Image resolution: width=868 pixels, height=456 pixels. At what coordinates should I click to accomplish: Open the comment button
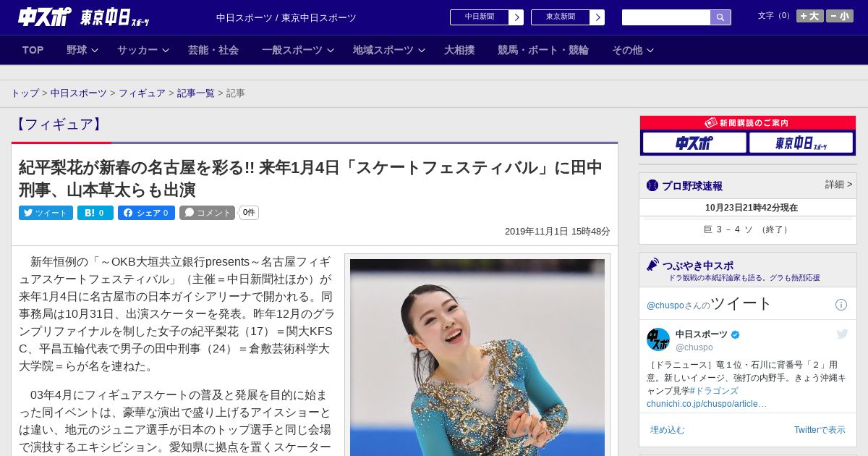tap(208, 213)
